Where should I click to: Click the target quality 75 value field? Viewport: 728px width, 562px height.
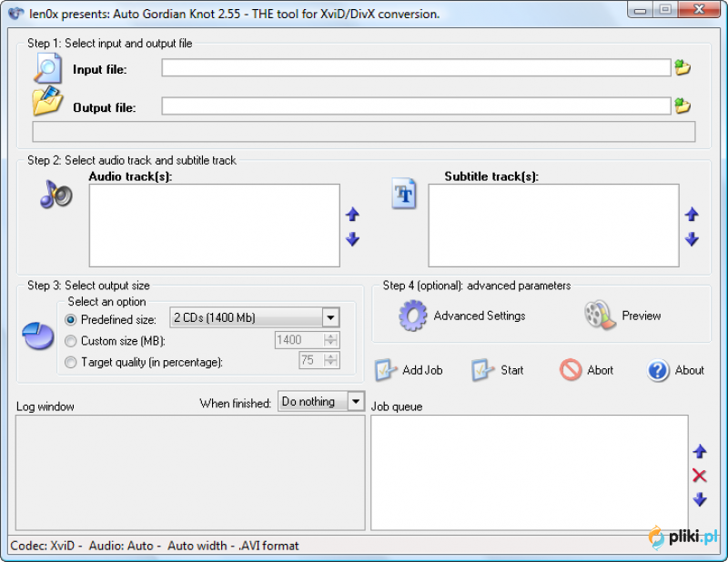point(311,360)
